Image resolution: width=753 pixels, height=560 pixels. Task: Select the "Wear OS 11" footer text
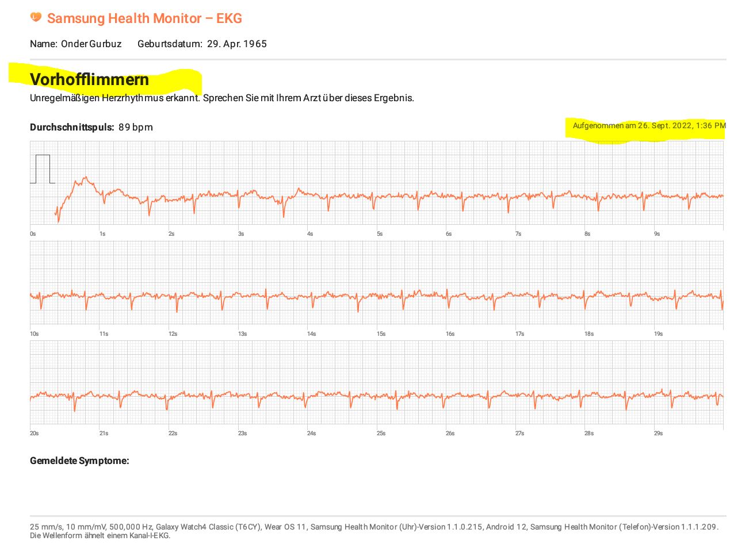[x=285, y=527]
